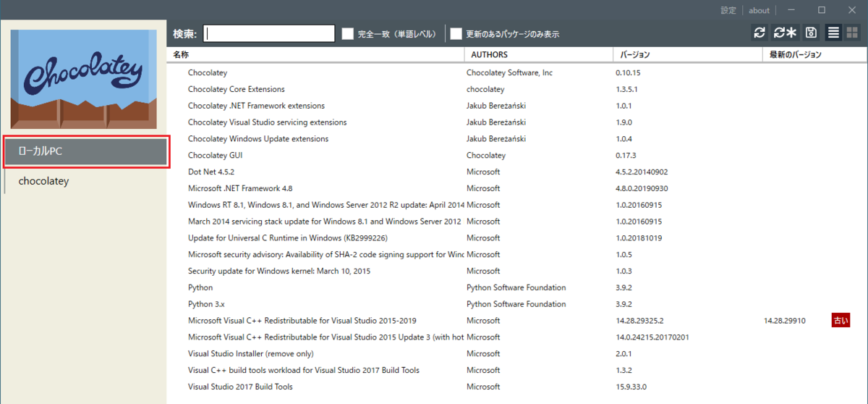This screenshot has width=868, height=404.
Task: Click version 4.5.2.20140902 cell
Action: pyautogui.click(x=642, y=172)
